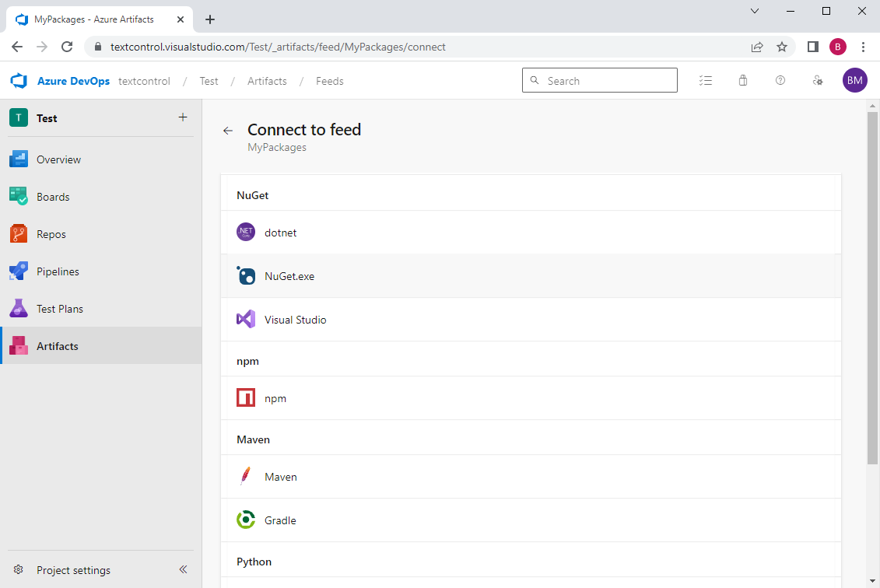Open Test Plans from the sidebar
880x588 pixels.
tap(58, 308)
